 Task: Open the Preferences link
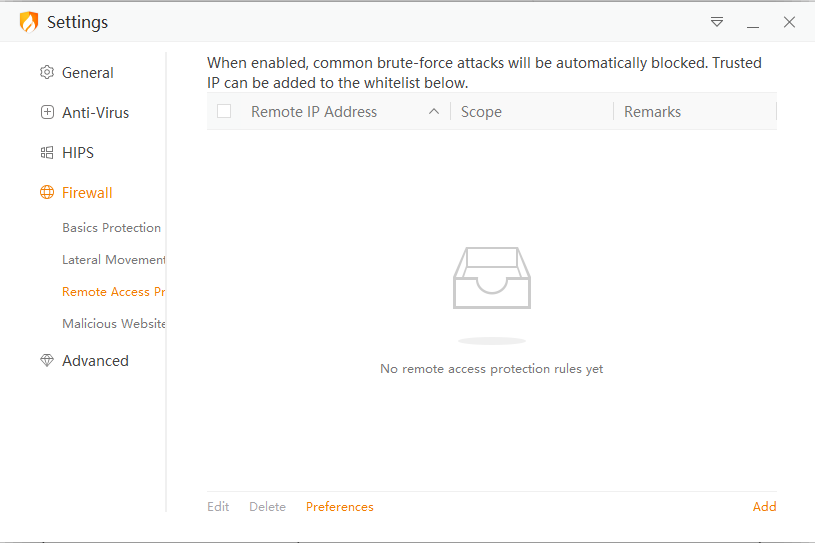tap(340, 507)
